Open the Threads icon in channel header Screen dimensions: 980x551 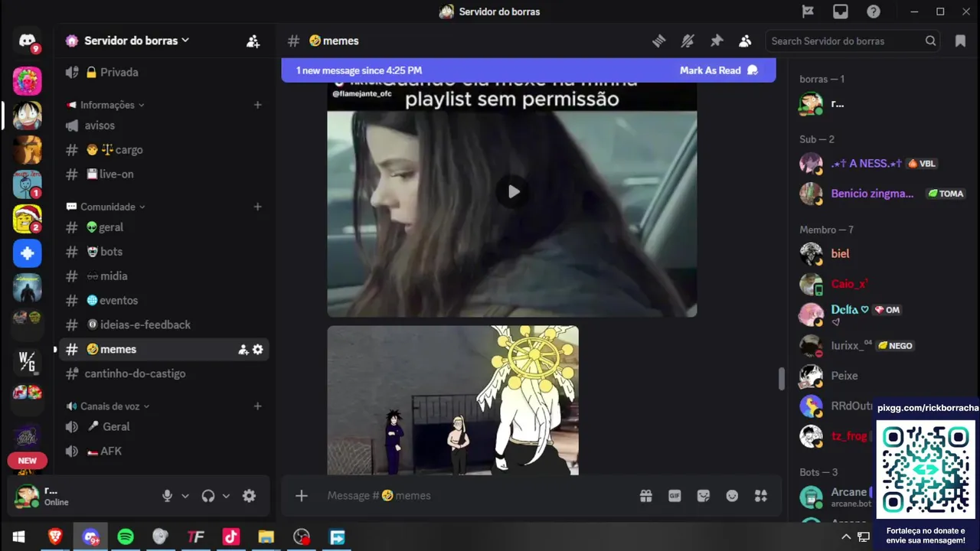(658, 41)
